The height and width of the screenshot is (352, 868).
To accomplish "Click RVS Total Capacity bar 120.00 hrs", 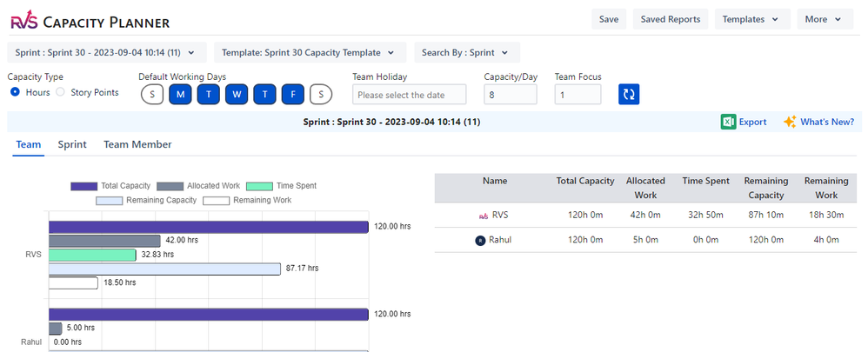I will (209, 227).
